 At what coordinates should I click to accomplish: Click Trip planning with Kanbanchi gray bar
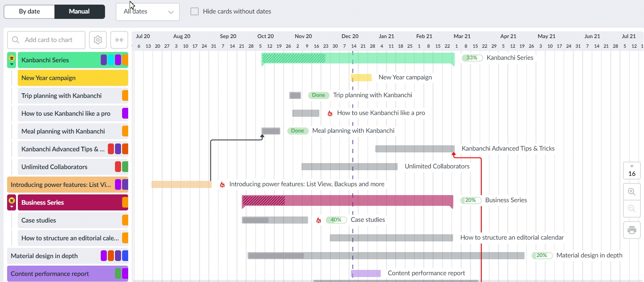[x=295, y=95]
